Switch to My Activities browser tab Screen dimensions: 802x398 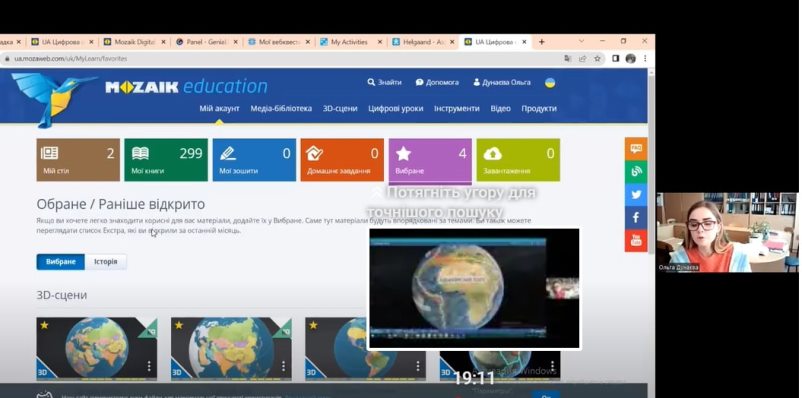coord(350,42)
